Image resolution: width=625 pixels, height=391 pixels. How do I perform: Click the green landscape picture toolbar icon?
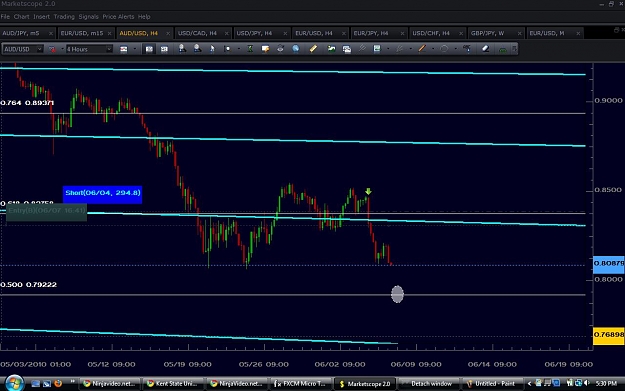tap(331, 49)
